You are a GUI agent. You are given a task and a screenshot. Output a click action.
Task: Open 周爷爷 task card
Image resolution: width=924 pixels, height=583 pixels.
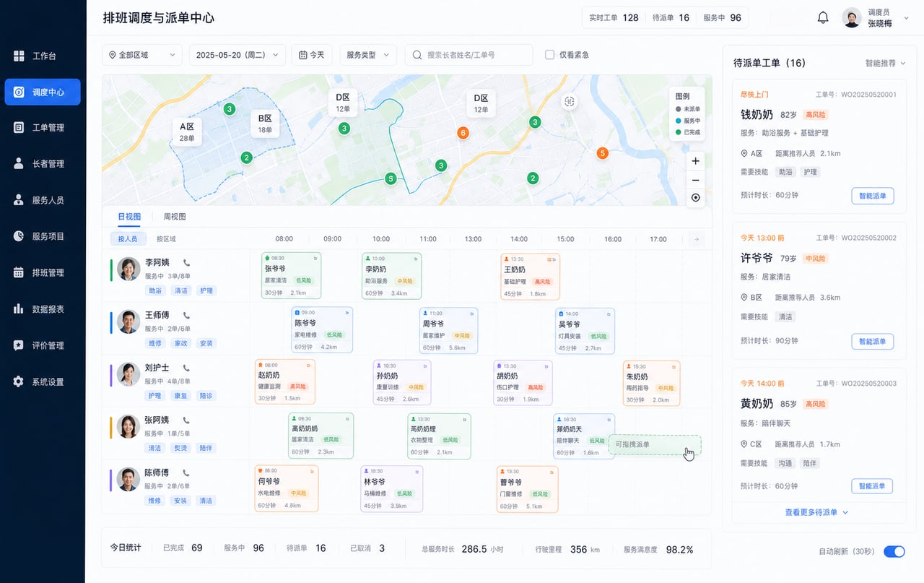448,330
